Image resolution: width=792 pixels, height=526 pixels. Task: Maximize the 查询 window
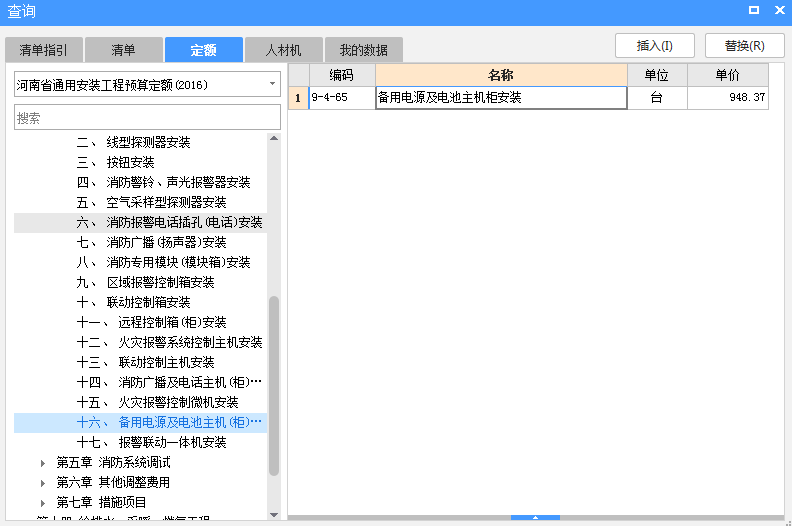tap(754, 10)
